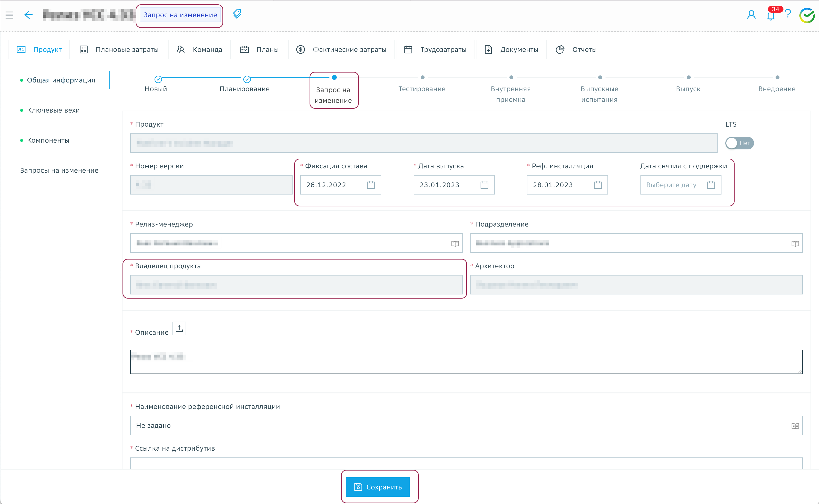Click the Описание text area
This screenshot has height=504, width=819.
(466, 362)
